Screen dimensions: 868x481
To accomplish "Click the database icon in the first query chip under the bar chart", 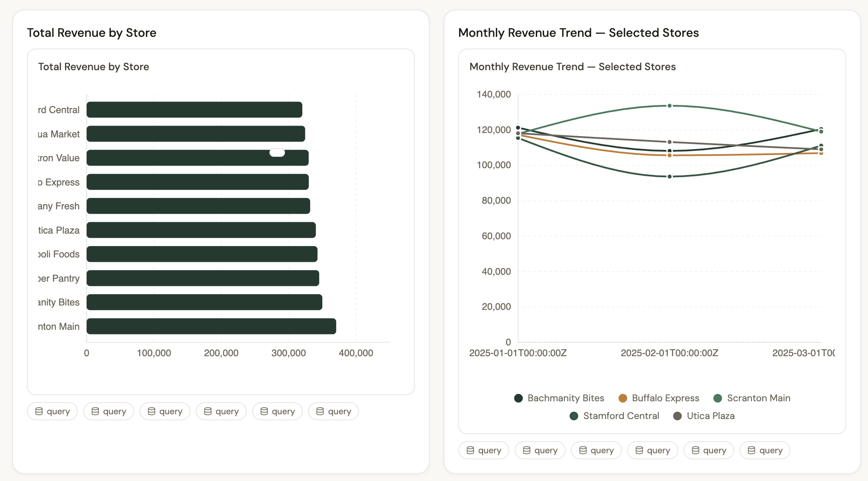I will tap(39, 411).
